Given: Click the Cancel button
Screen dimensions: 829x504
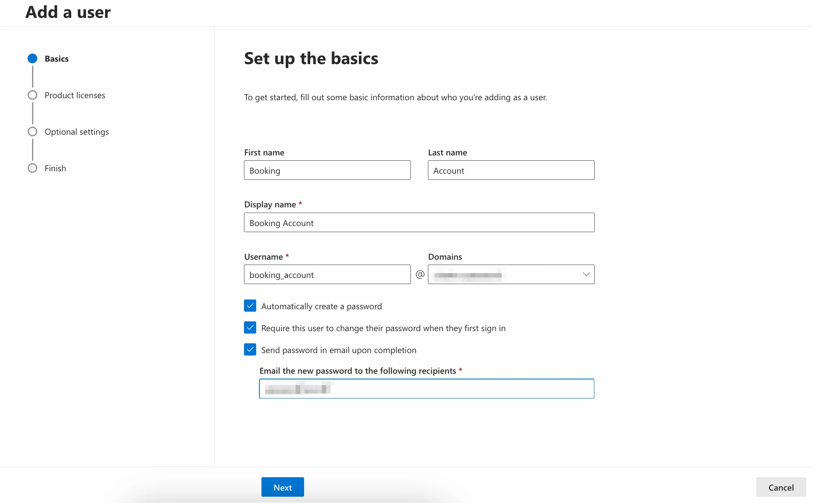Looking at the screenshot, I should (781, 487).
